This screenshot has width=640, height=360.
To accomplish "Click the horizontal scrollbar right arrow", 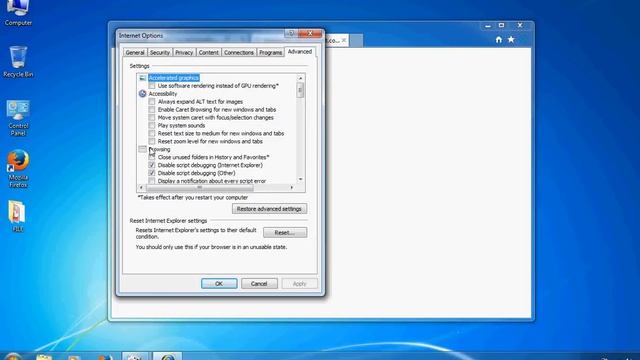I will click(x=291, y=188).
